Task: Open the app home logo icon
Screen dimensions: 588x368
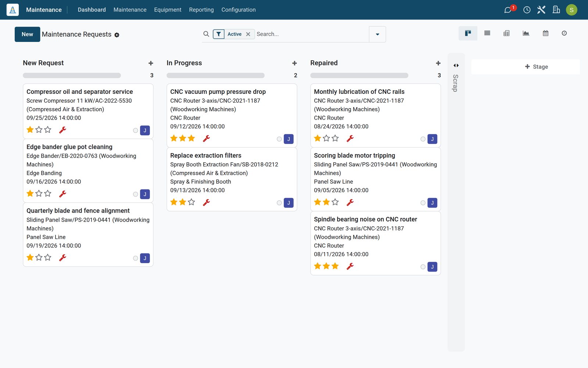Action: coord(12,10)
